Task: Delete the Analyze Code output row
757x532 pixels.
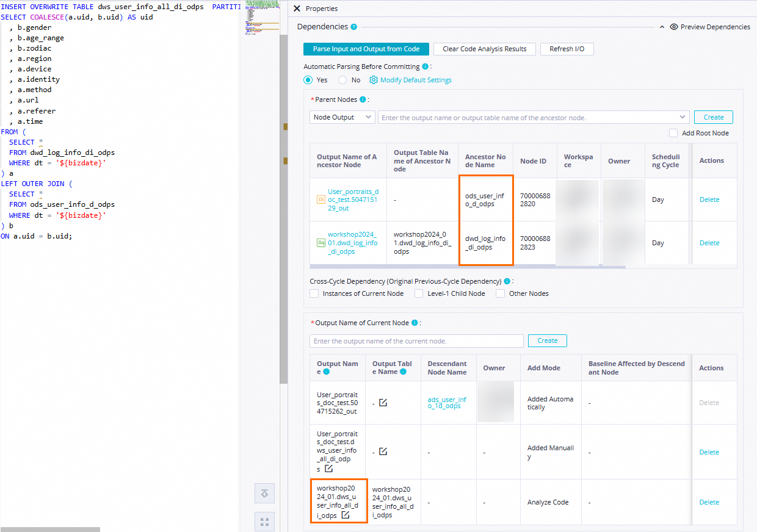Action: coord(709,502)
